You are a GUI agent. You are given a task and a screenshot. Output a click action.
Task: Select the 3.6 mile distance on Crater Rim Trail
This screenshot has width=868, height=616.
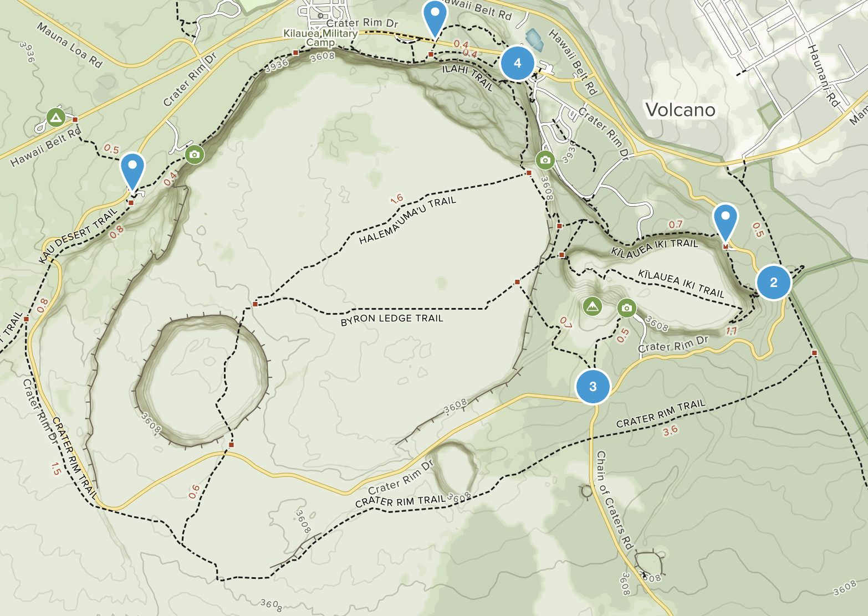(x=670, y=430)
